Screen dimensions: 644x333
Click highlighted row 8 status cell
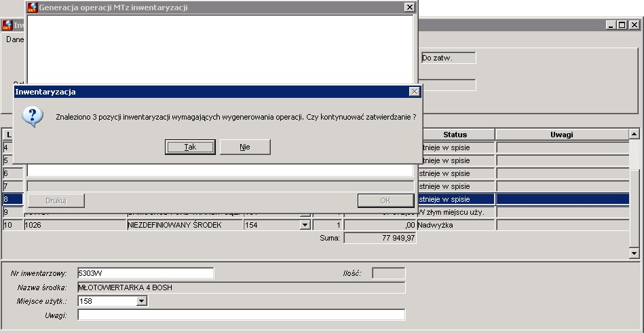(x=455, y=199)
